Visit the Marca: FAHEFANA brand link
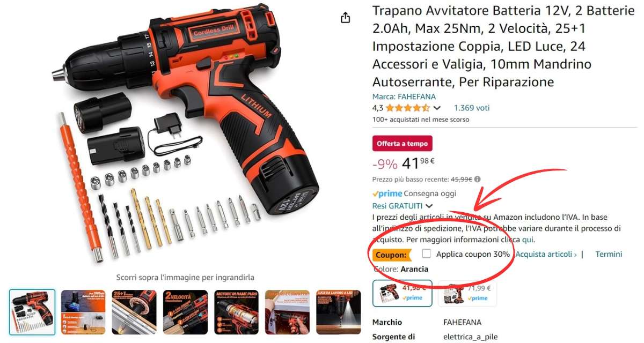The height and width of the screenshot is (343, 644). click(404, 97)
